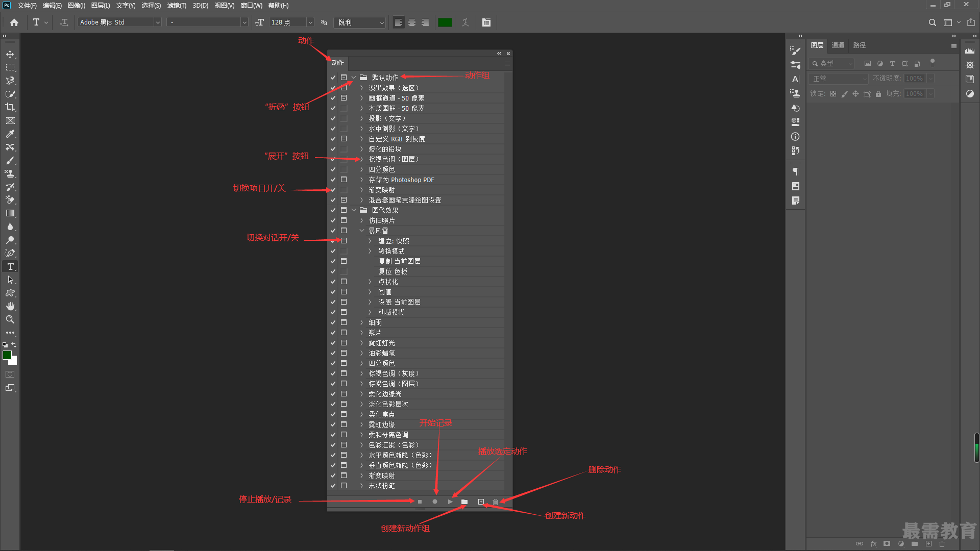Viewport: 980px width, 551px height.
Task: Click the foreground color swatch in toolbar
Action: tap(7, 355)
